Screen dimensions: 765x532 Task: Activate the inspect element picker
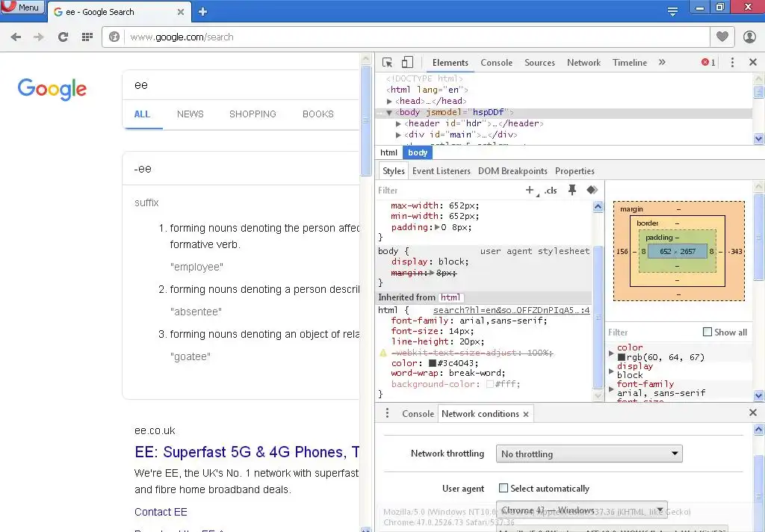[388, 63]
